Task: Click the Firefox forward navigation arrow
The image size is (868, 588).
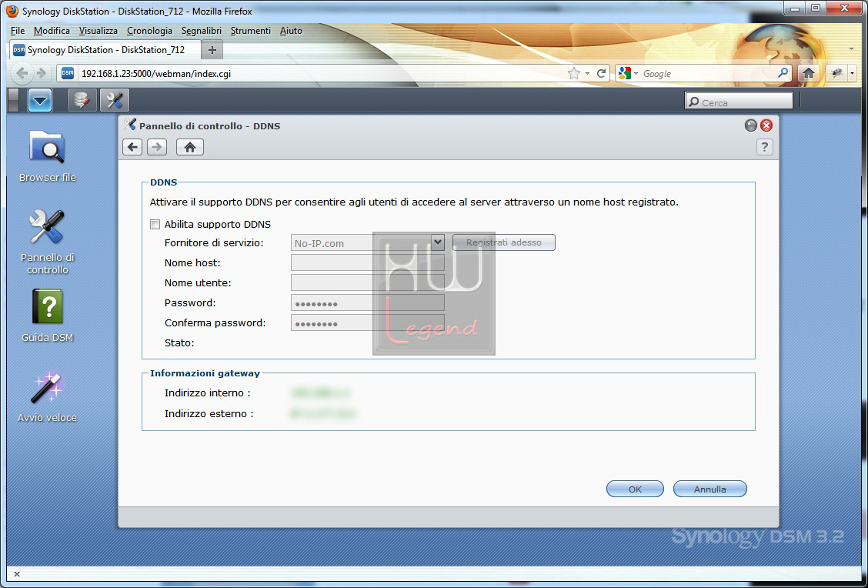Action: point(41,73)
